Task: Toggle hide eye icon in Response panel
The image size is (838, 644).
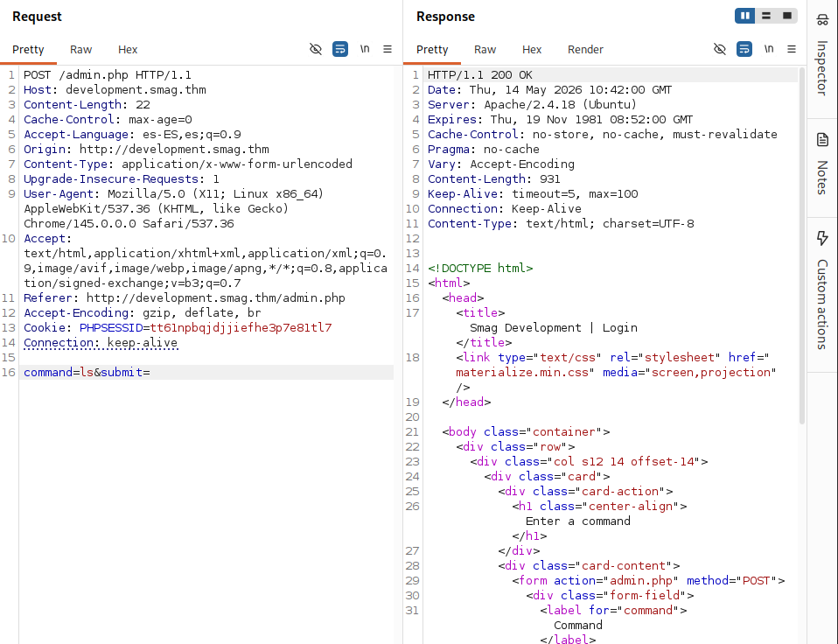Action: coord(719,49)
